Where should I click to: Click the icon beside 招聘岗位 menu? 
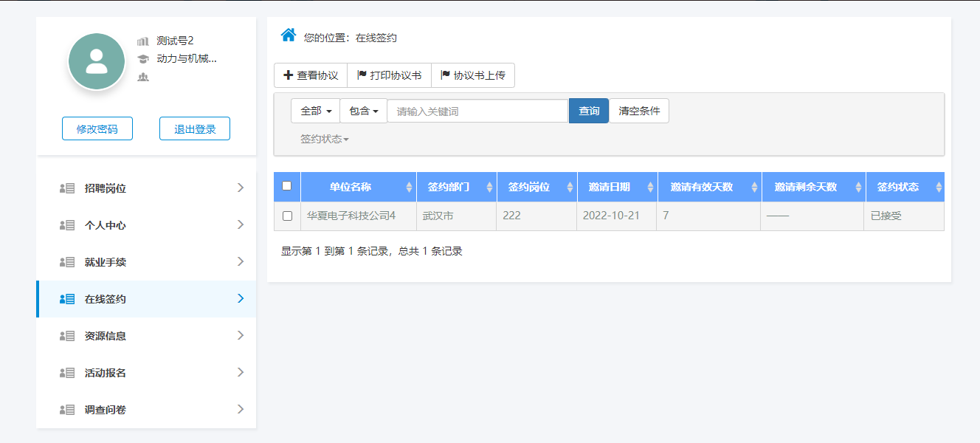(x=67, y=188)
